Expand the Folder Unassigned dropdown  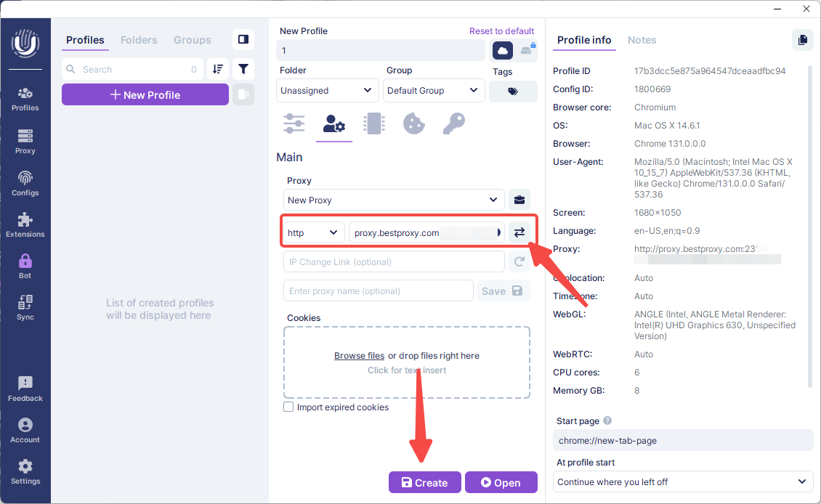[x=327, y=91]
